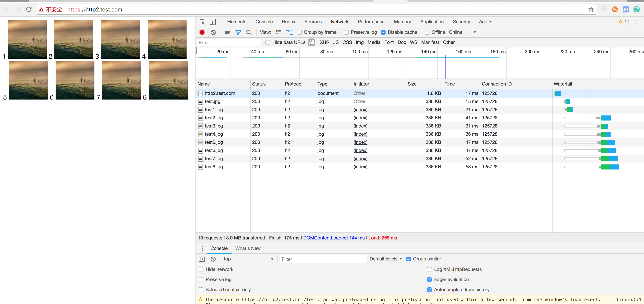Open the What's New drawer tab

(248, 248)
